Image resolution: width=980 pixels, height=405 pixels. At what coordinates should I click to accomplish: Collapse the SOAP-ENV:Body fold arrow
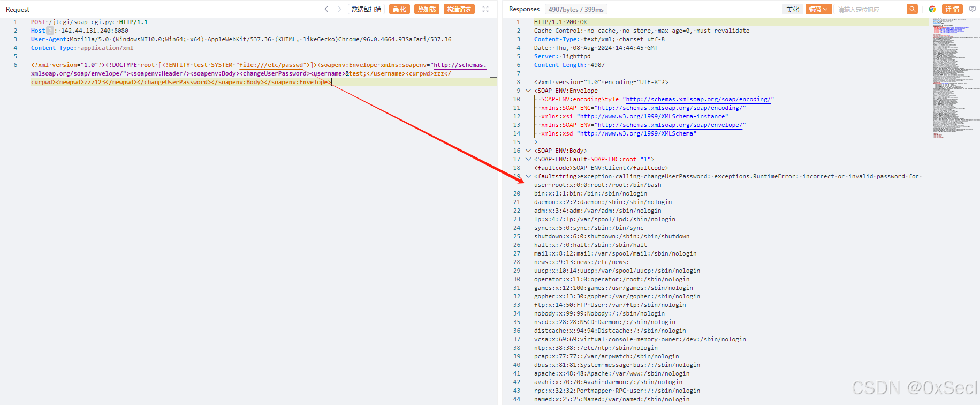tap(528, 151)
